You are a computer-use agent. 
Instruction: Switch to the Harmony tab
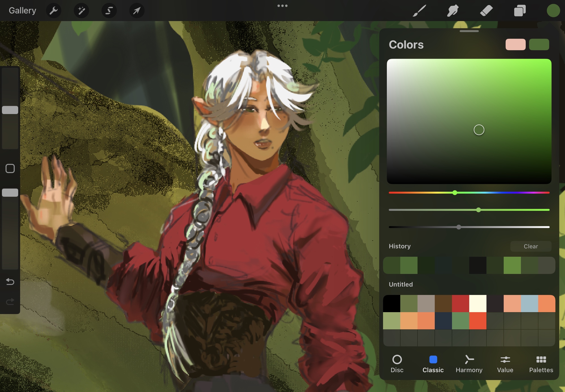469,364
